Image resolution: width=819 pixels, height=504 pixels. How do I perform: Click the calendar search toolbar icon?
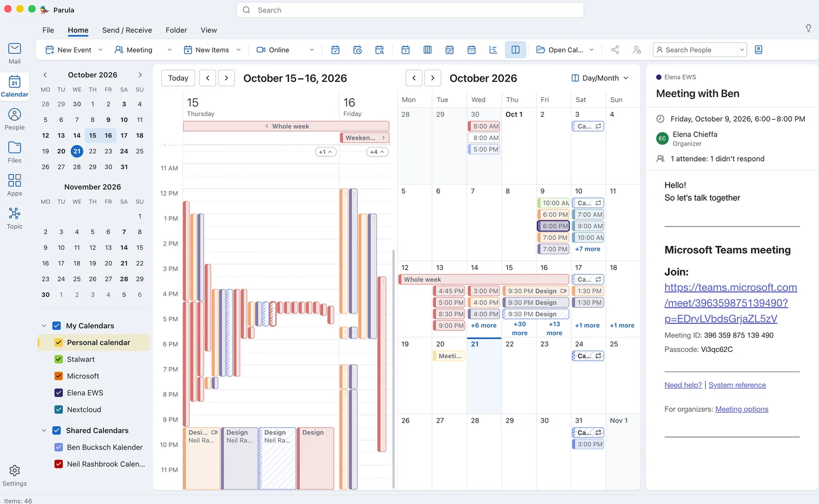[379, 50]
